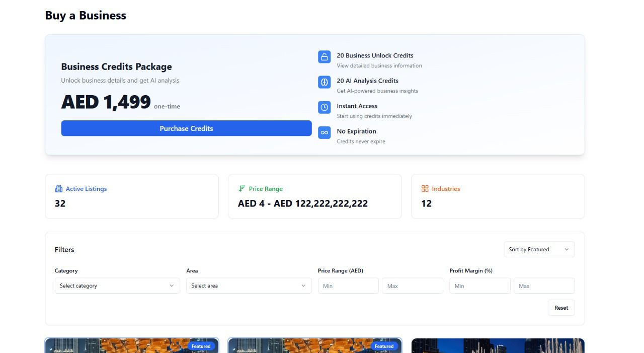Image resolution: width=644 pixels, height=353 pixels.
Task: Click the 'Instant Access' feature text
Action: pyautogui.click(x=357, y=106)
